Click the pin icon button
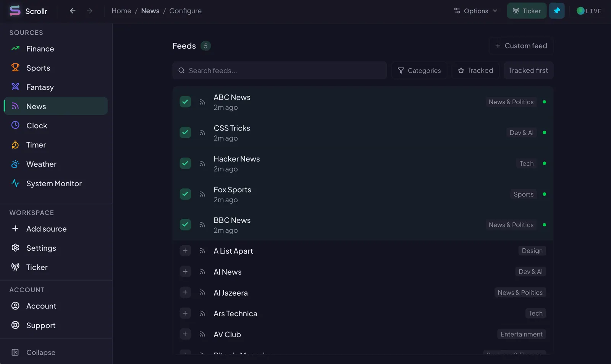The width and height of the screenshot is (611, 364). click(556, 11)
